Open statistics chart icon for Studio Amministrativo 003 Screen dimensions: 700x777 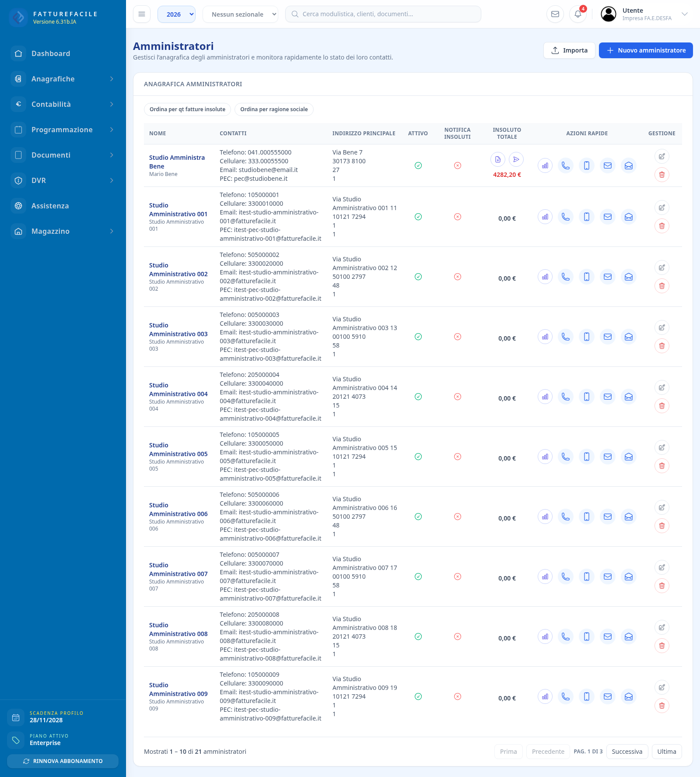coord(545,337)
